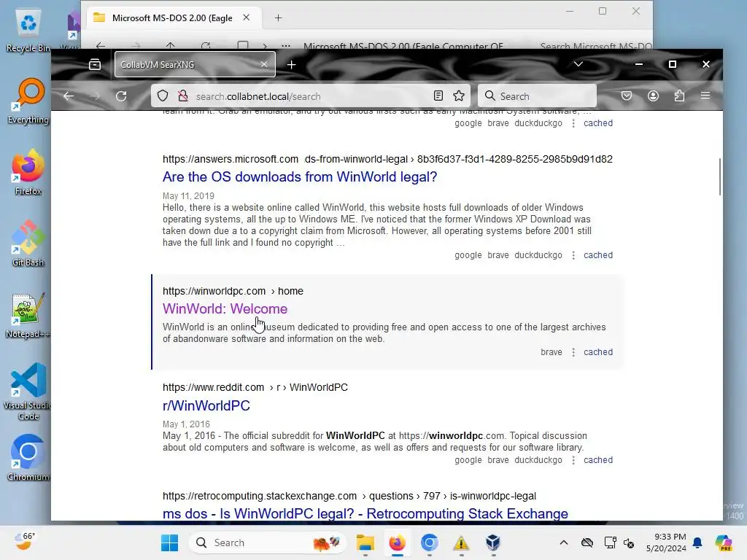Add new tab in File Explorer window

click(278, 18)
